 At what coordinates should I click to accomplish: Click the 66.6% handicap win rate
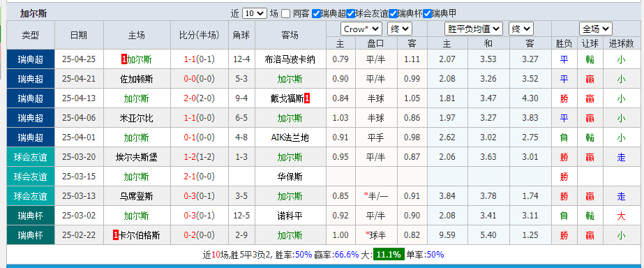click(x=347, y=255)
